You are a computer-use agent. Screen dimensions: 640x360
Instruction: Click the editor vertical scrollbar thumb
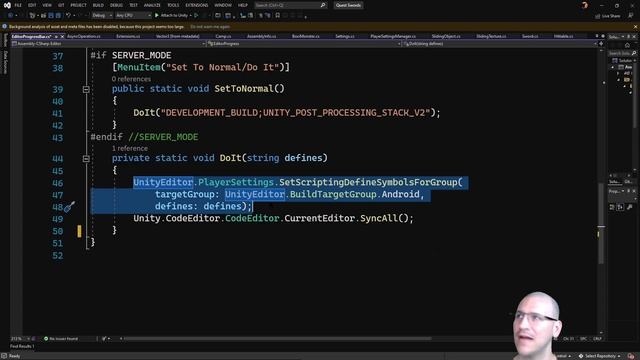(601, 222)
